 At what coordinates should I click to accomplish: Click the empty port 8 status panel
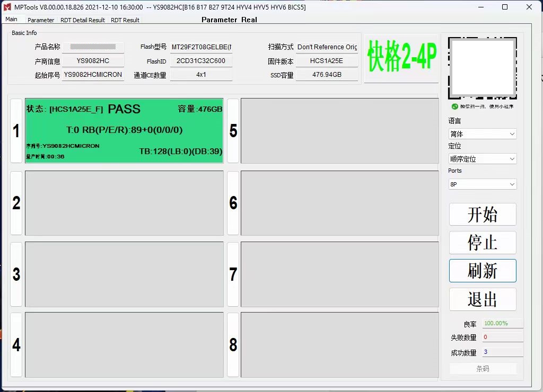coord(340,345)
